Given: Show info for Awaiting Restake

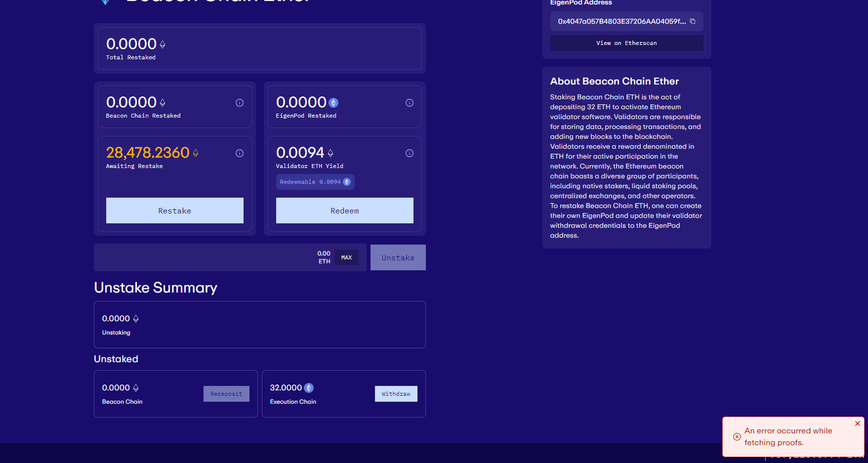Looking at the screenshot, I should click(240, 153).
